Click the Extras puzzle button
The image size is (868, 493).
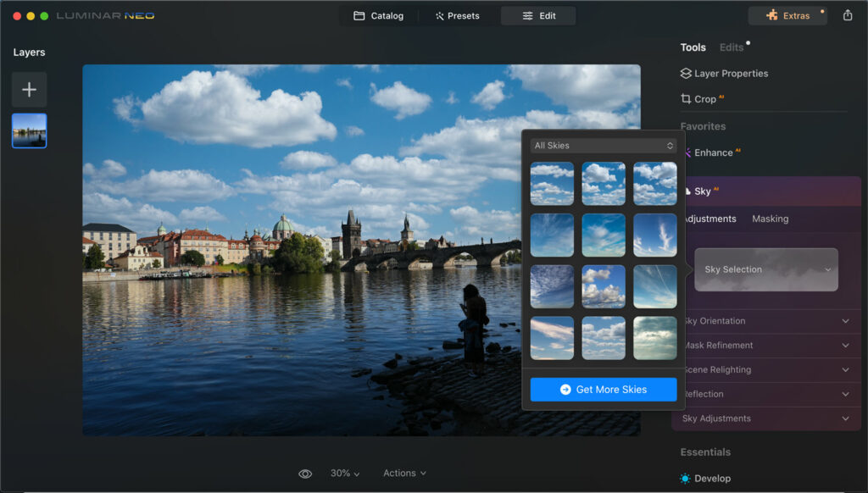click(x=787, y=15)
